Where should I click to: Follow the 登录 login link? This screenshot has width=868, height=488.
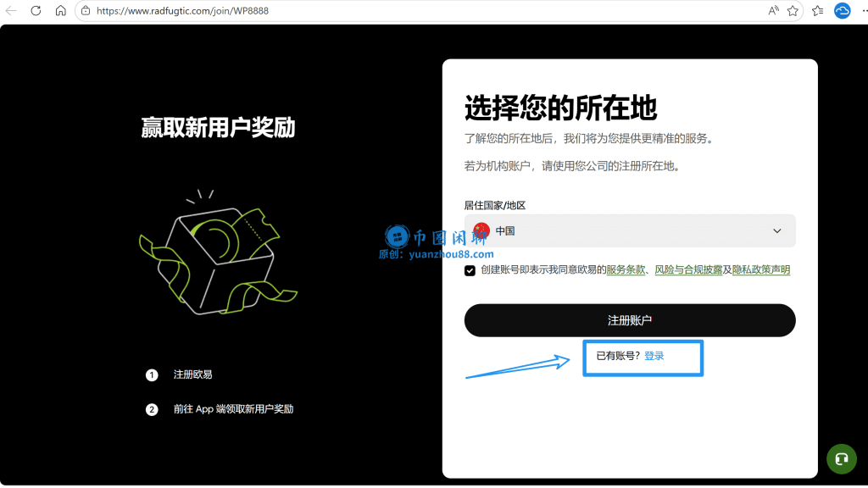(x=654, y=356)
